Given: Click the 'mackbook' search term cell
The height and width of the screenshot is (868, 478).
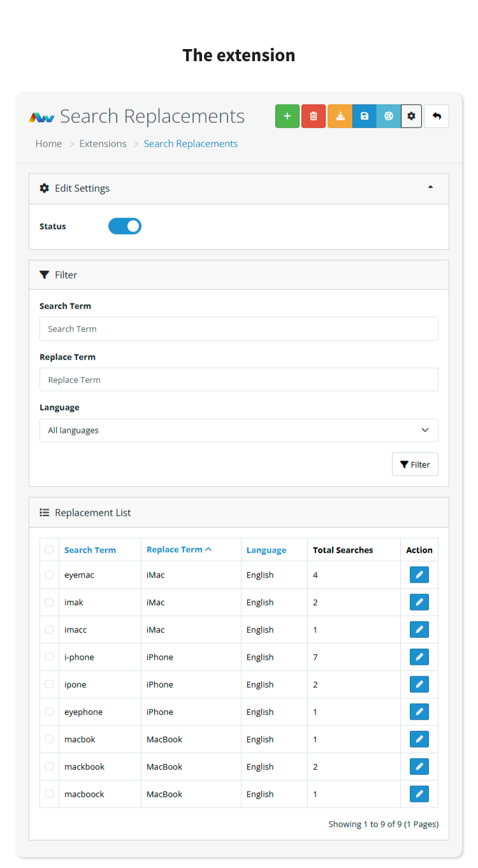Looking at the screenshot, I should (x=84, y=767).
